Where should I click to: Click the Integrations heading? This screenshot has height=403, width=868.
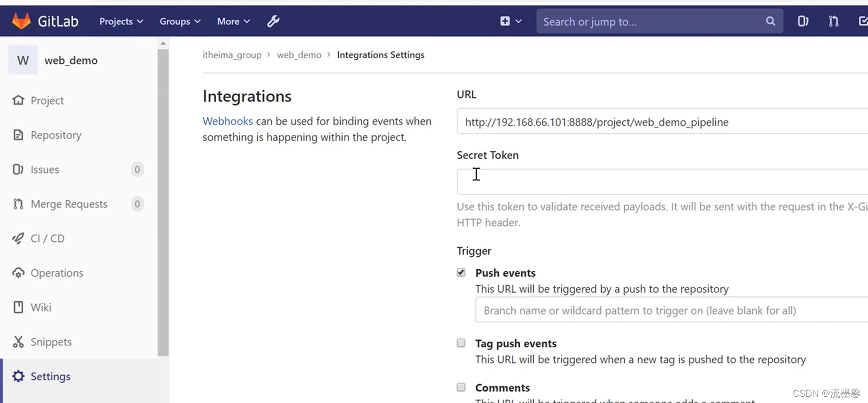click(247, 96)
